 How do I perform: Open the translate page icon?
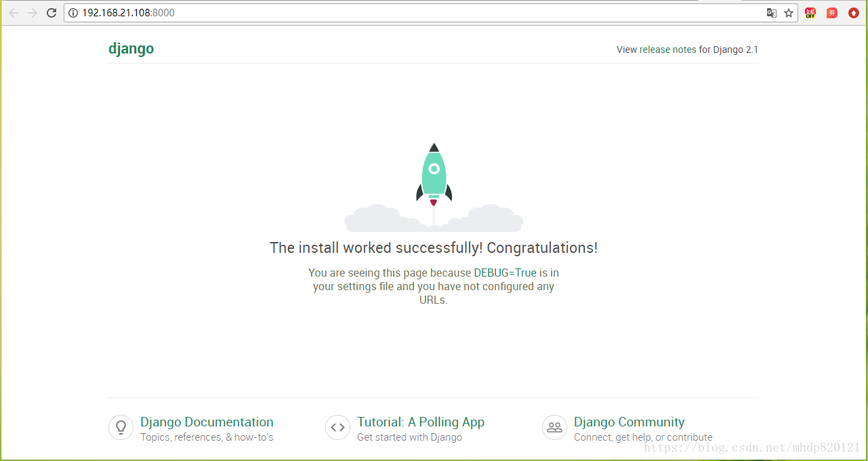[771, 13]
